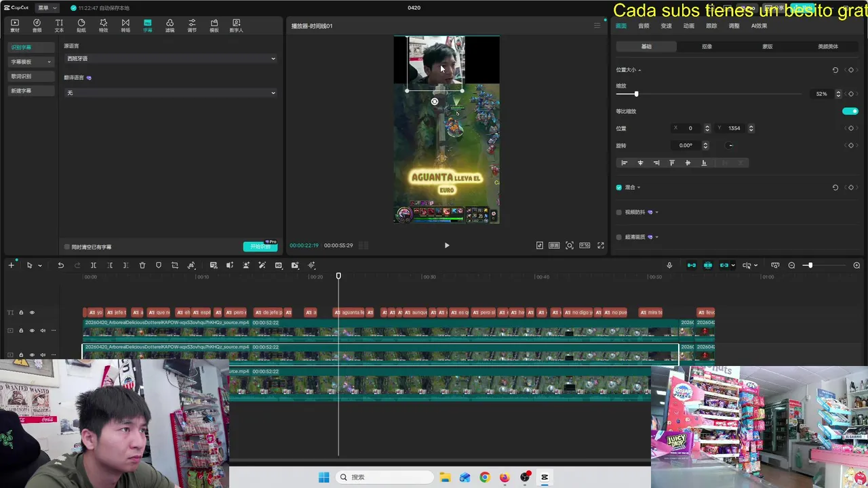Switch to the 动画 animation tab

(x=688, y=26)
